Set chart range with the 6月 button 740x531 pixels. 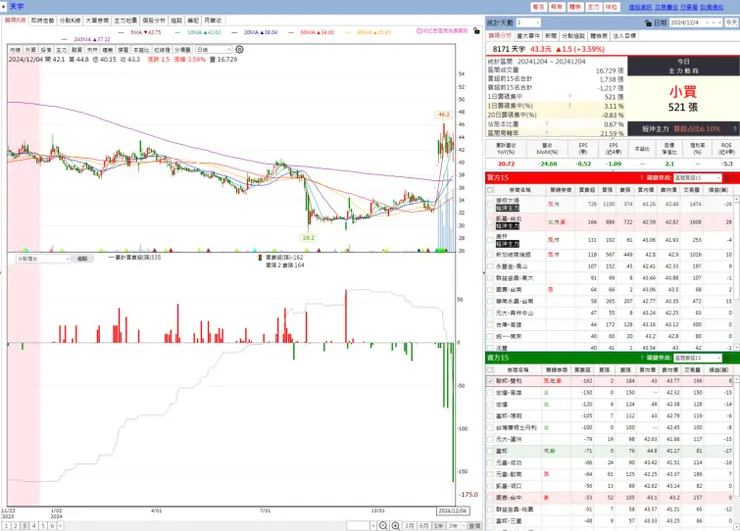tap(424, 525)
